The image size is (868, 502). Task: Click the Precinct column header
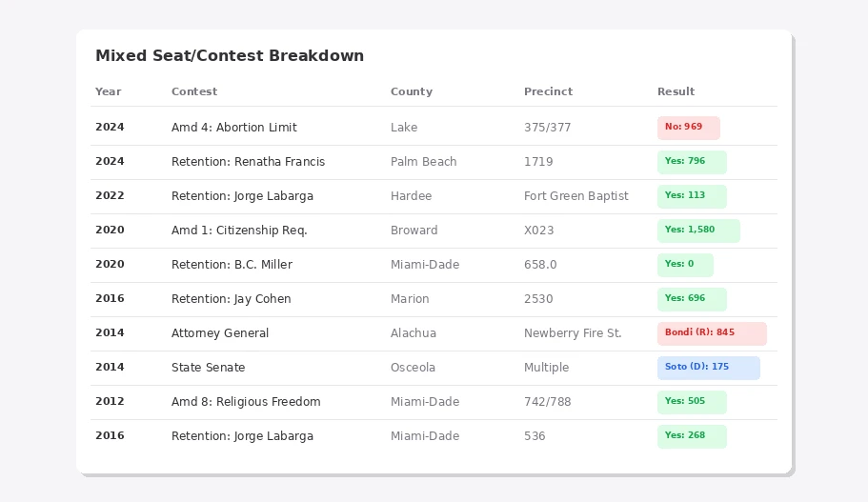pos(549,91)
